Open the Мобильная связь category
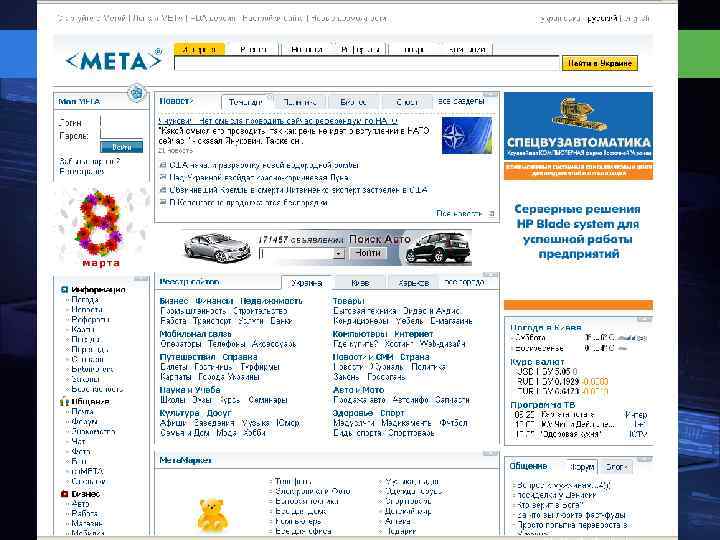Screen dimensions: 720x540 [196, 334]
